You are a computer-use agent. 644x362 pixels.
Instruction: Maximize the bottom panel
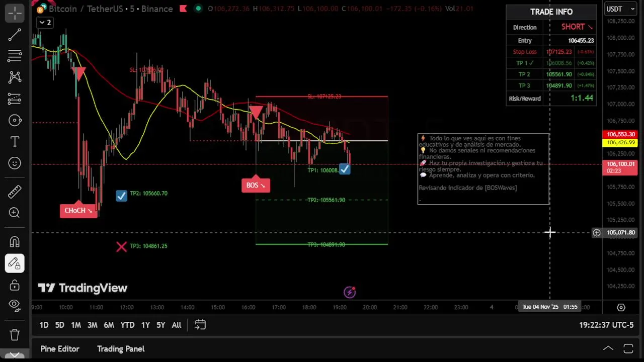[x=628, y=348]
